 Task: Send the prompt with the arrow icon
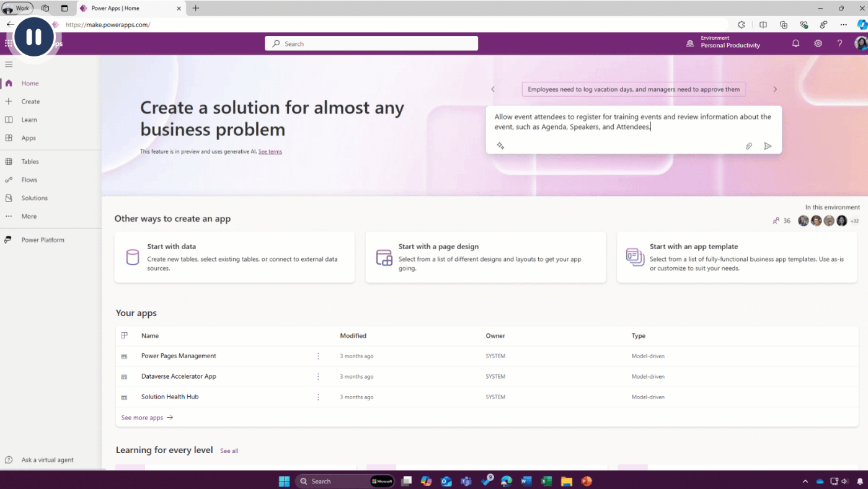768,146
